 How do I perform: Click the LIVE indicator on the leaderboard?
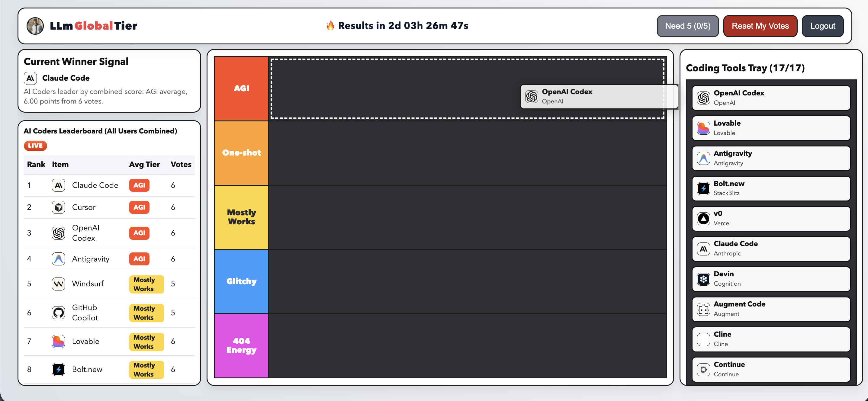pyautogui.click(x=35, y=146)
